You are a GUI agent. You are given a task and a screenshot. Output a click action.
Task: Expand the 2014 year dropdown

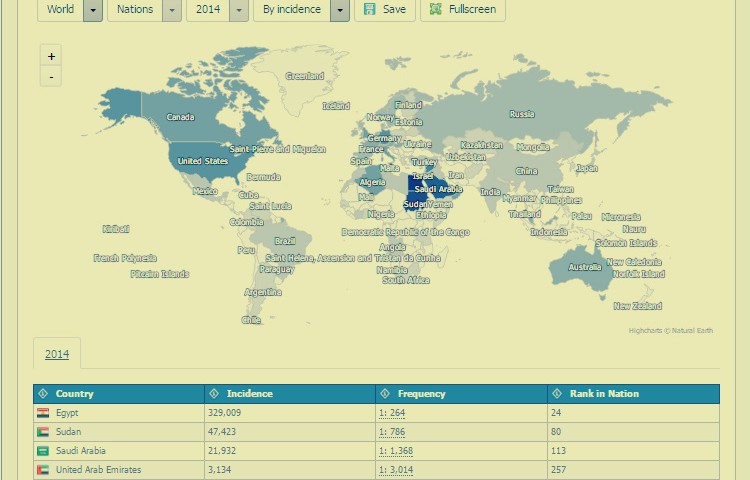click(x=239, y=9)
